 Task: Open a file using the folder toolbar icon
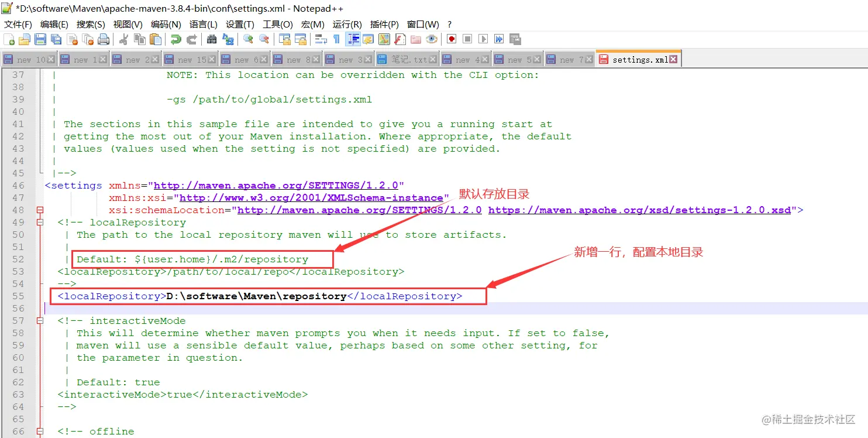[25, 39]
